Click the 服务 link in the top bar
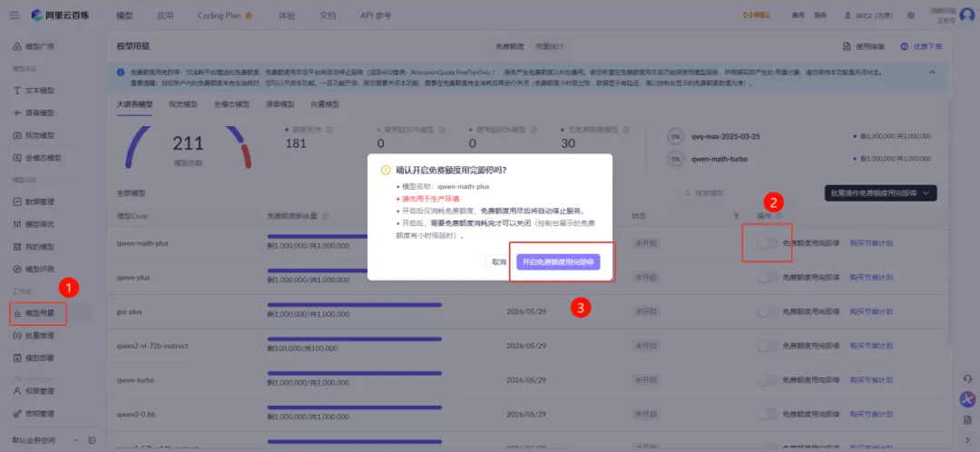The image size is (980, 452). click(x=820, y=15)
